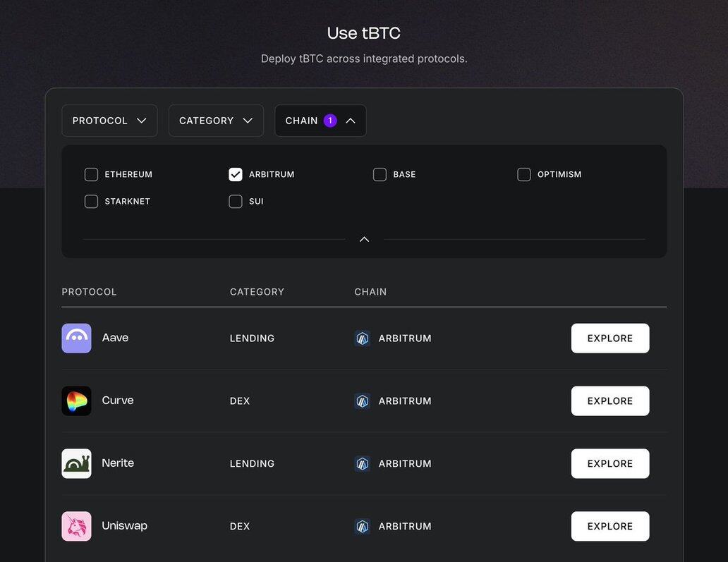Explore the Uniswap protocol
This screenshot has width=728, height=562.
pos(610,527)
